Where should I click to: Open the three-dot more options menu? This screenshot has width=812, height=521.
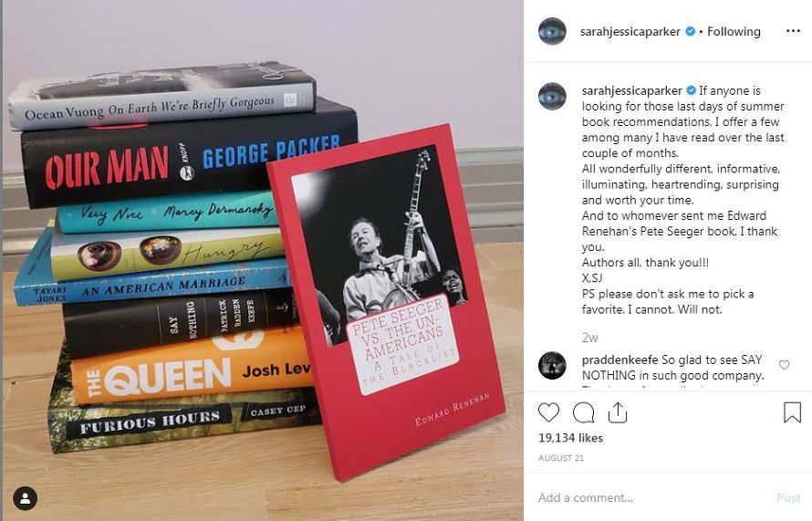pyautogui.click(x=793, y=31)
